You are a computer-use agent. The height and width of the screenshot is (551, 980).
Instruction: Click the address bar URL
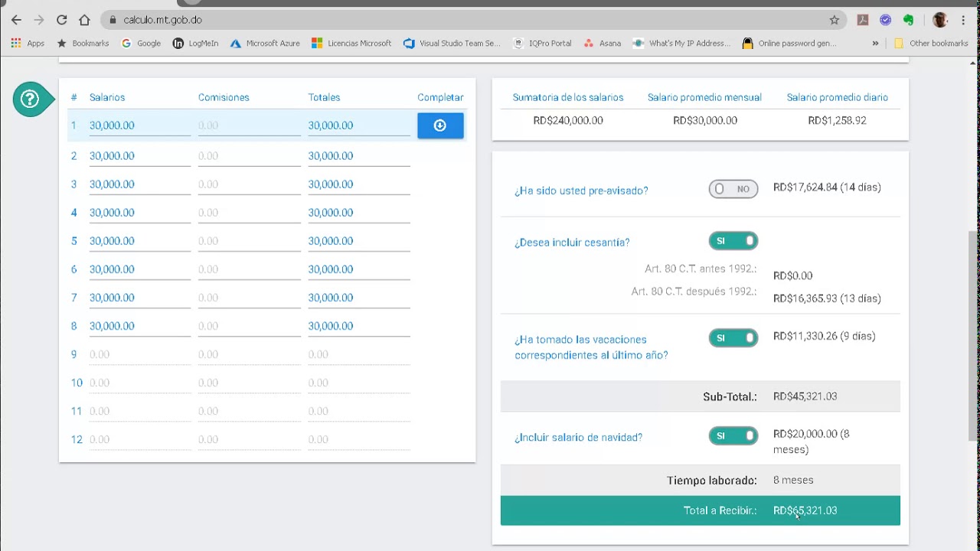[162, 20]
